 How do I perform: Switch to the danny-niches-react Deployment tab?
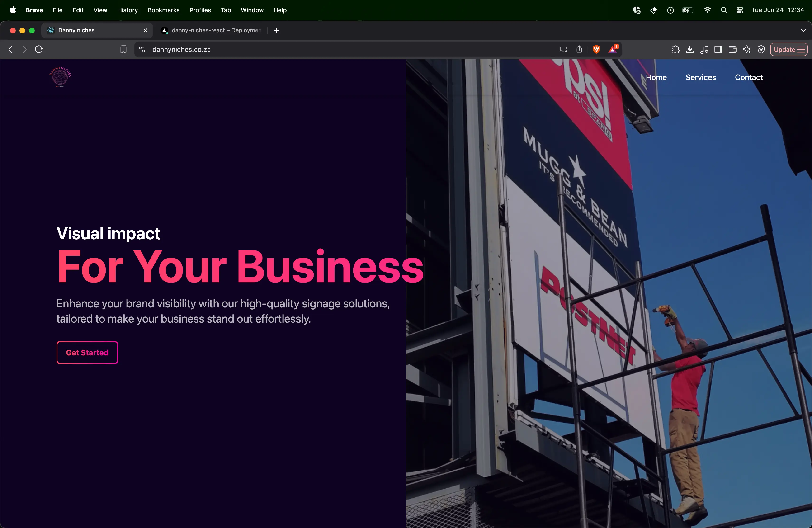(212, 30)
